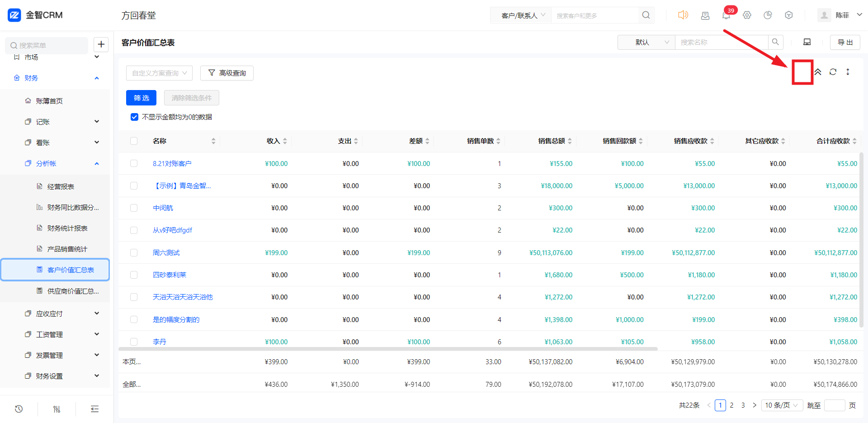This screenshot has width=868, height=423.
Task: Collapse sidebar using the menu-fold icon
Action: [x=94, y=409]
